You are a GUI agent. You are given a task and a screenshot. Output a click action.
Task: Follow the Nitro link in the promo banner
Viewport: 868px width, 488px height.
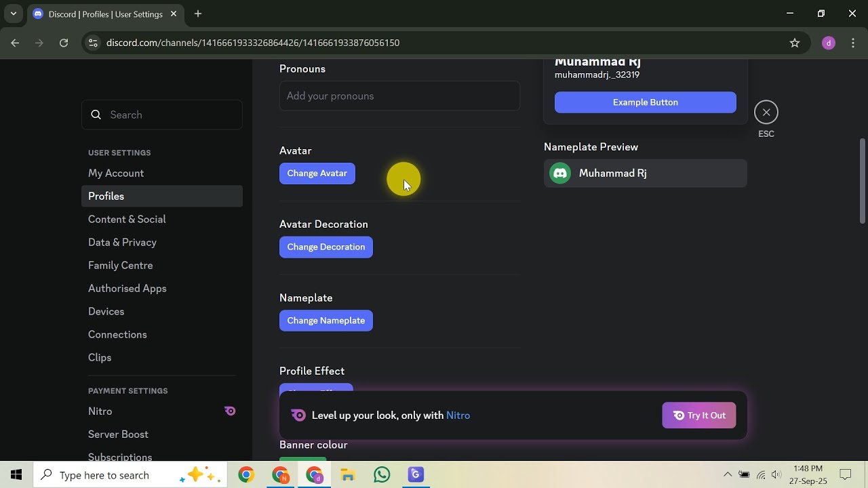458,415
